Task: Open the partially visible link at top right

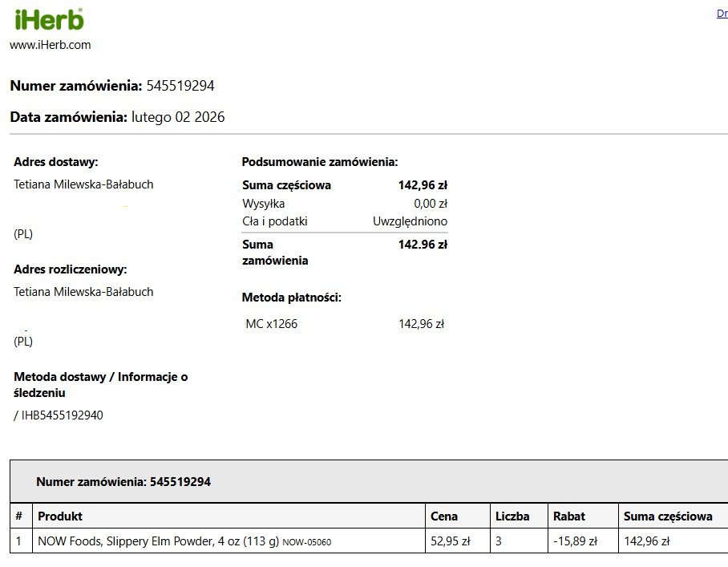Action: tap(722, 14)
